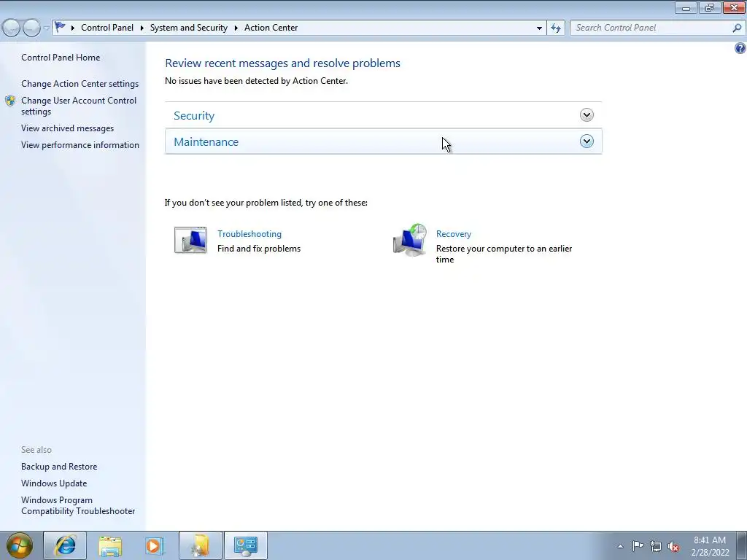
Task: Click the Troubleshooting computer icon
Action: coord(190,240)
